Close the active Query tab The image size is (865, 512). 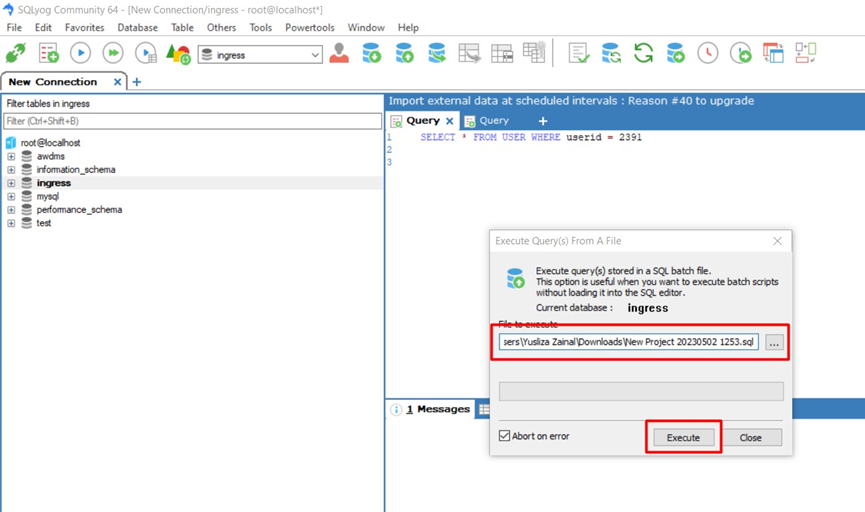click(450, 121)
